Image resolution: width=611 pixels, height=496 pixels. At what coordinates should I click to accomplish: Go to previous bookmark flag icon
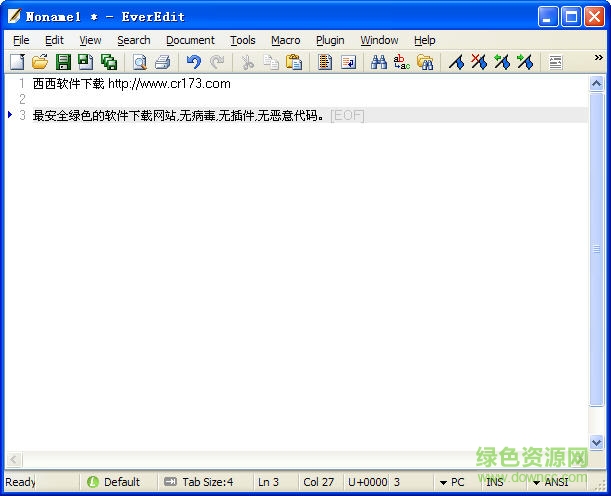point(502,62)
